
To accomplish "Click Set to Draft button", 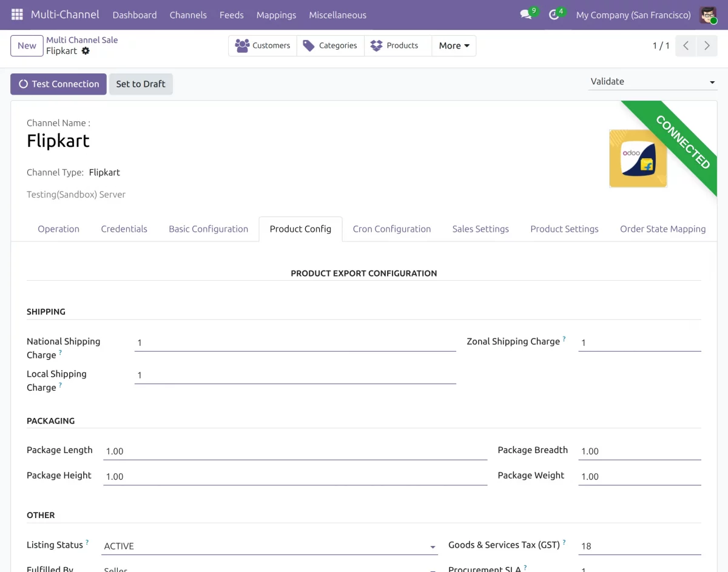I will pyautogui.click(x=141, y=84).
